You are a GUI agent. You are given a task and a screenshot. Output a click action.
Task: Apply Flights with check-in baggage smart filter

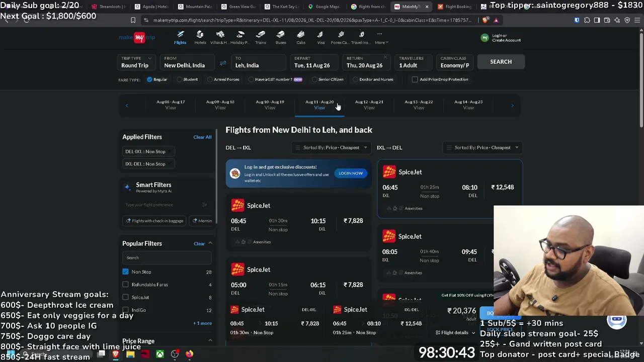coord(155,221)
